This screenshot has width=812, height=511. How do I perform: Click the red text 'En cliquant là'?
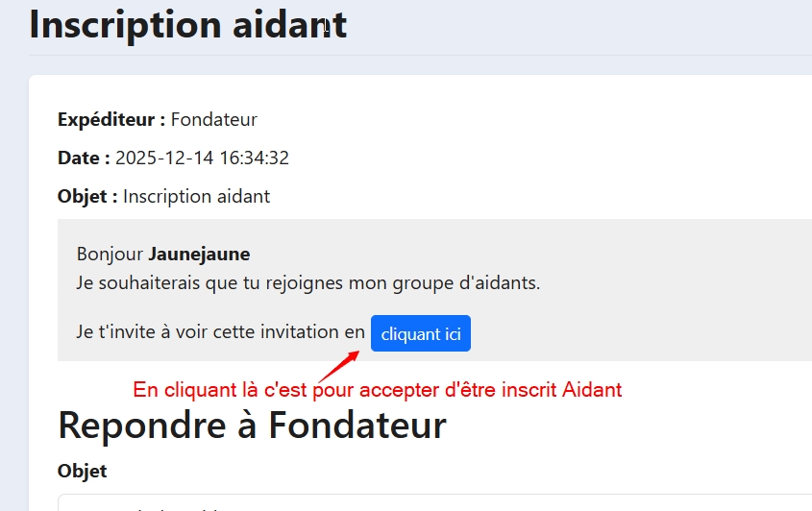pos(181,390)
